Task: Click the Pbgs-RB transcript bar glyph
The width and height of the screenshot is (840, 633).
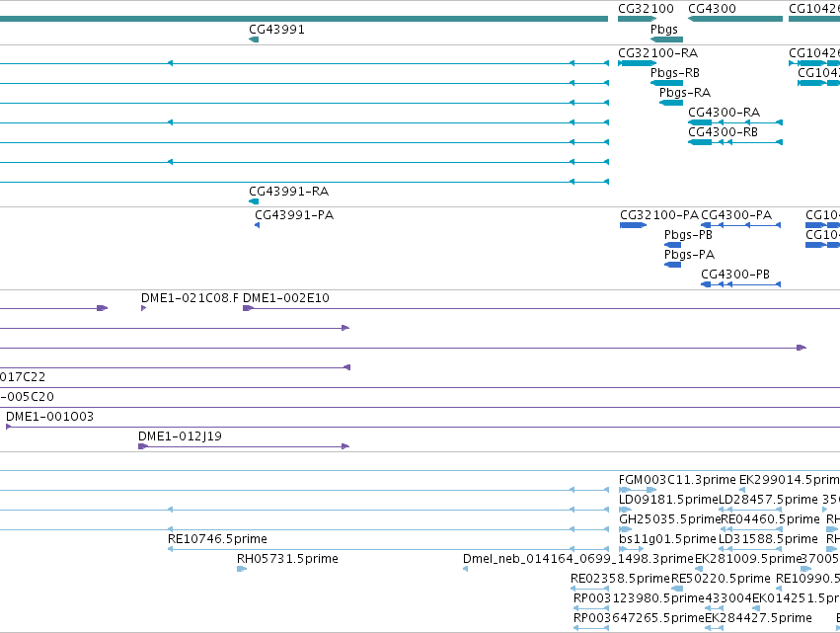Action: tap(666, 83)
